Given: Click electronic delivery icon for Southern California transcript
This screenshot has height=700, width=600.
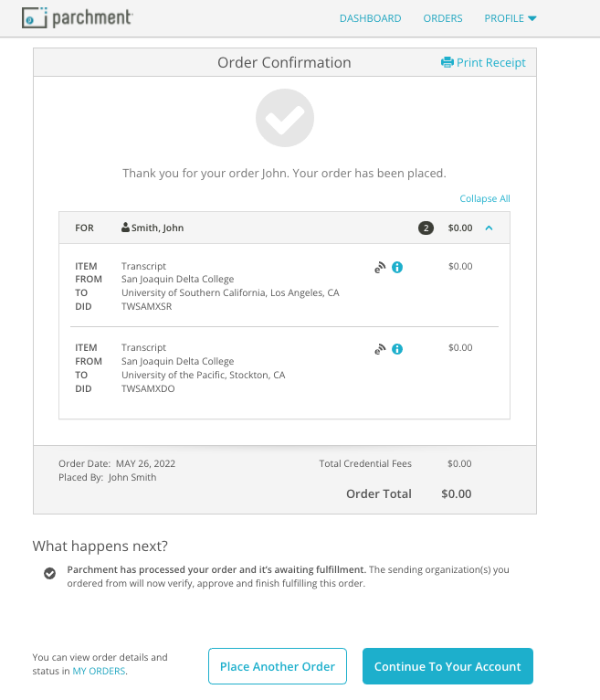Looking at the screenshot, I should [379, 268].
